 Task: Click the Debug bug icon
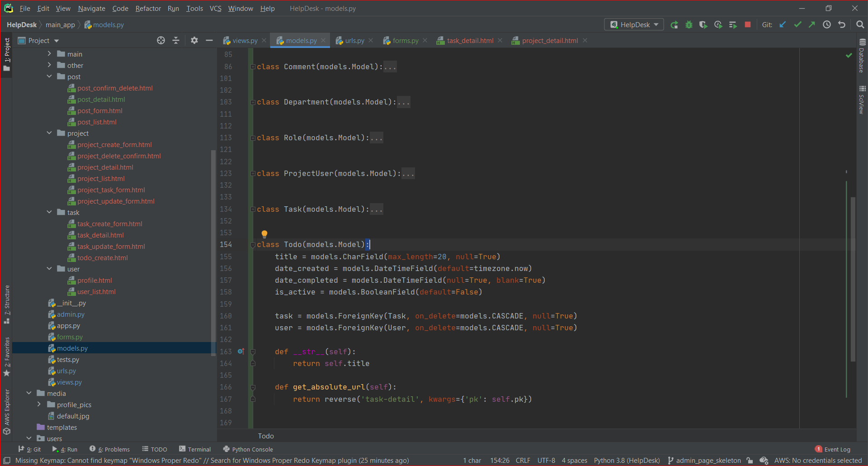point(689,25)
